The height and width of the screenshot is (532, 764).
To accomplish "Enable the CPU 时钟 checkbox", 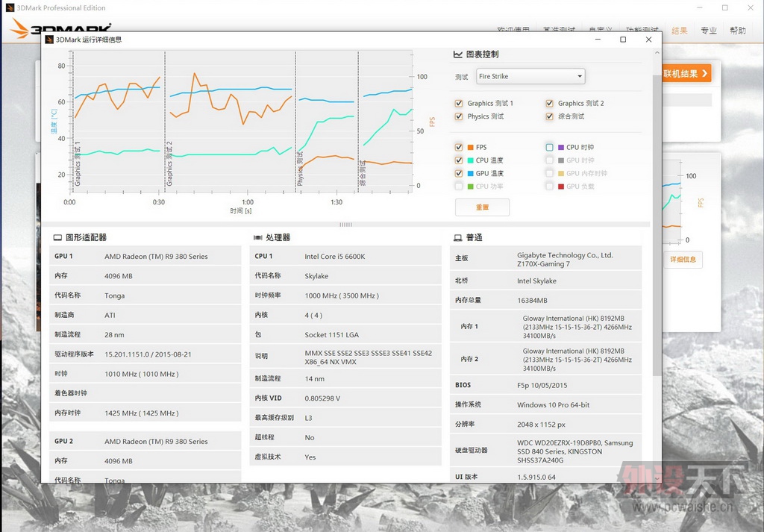I will (549, 147).
